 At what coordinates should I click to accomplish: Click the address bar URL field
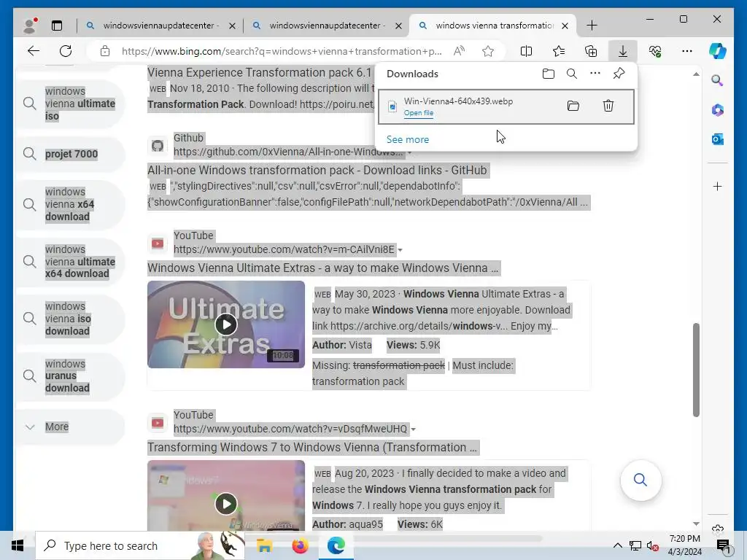[x=281, y=51]
